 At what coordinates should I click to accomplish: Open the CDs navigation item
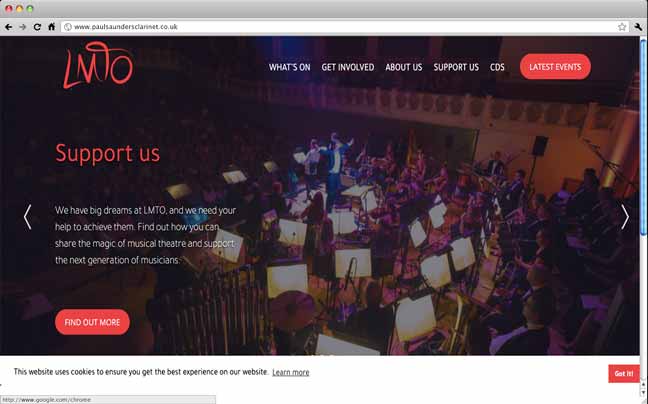(x=497, y=67)
